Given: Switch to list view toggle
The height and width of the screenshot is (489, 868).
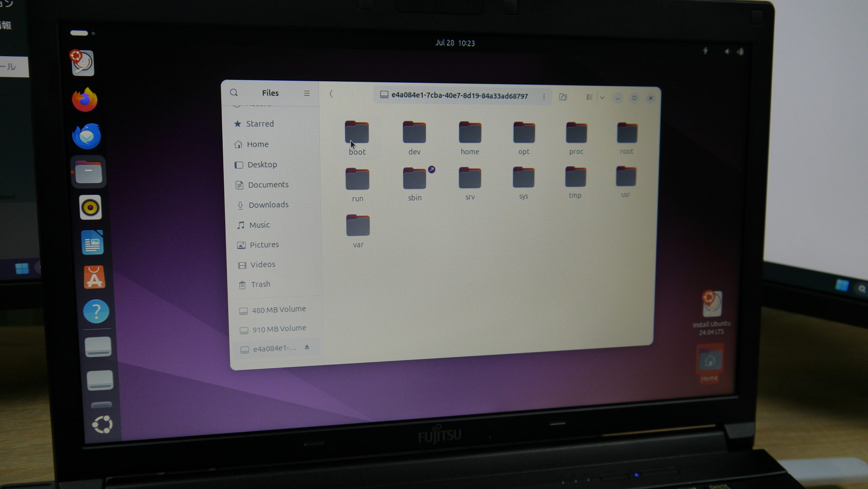Looking at the screenshot, I should point(589,98).
